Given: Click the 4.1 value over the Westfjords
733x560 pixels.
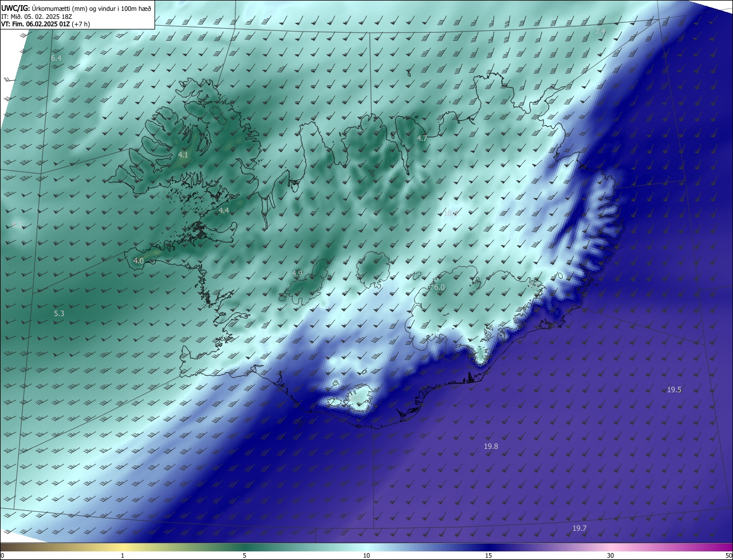Looking at the screenshot, I should 183,155.
